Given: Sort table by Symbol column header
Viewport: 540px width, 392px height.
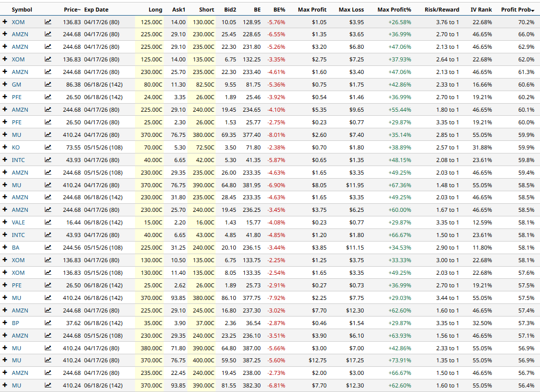Looking at the screenshot, I should point(22,10).
